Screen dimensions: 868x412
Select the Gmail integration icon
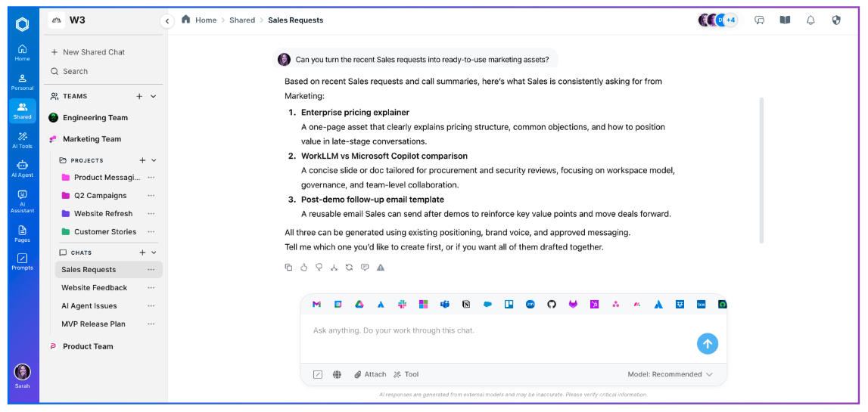click(316, 304)
